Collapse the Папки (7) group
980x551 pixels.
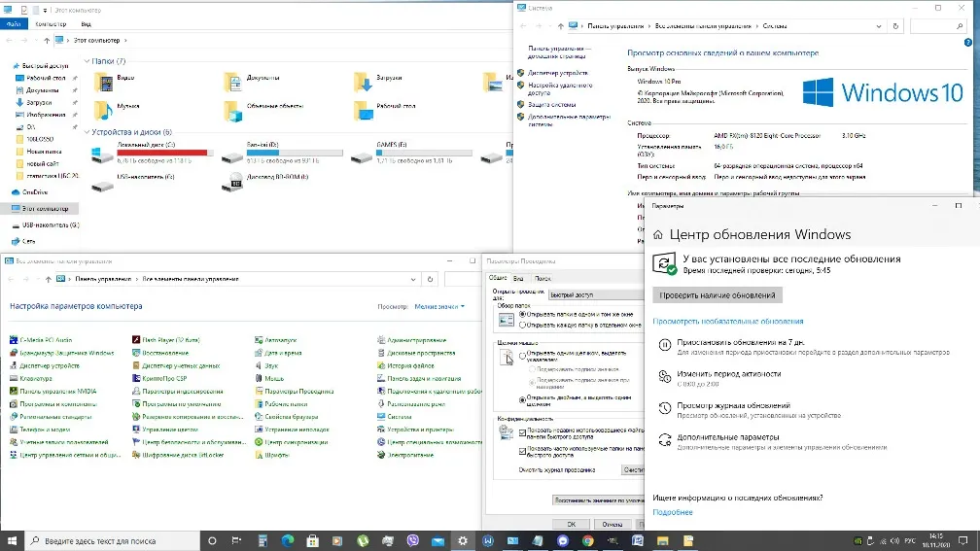[x=87, y=61]
